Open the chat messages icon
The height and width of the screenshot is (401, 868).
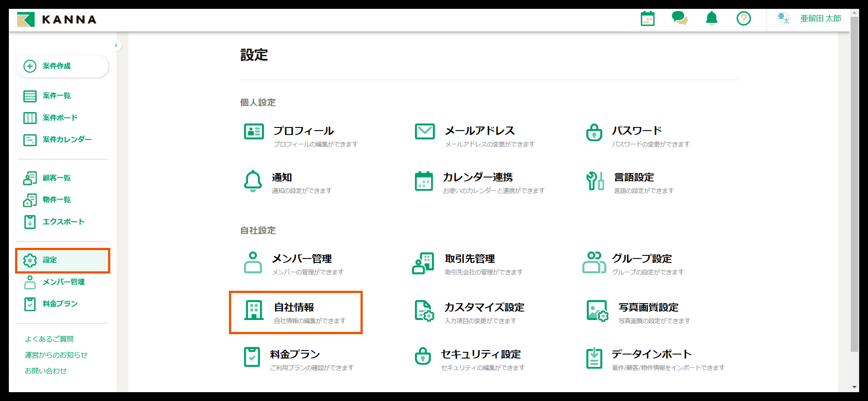coord(680,19)
